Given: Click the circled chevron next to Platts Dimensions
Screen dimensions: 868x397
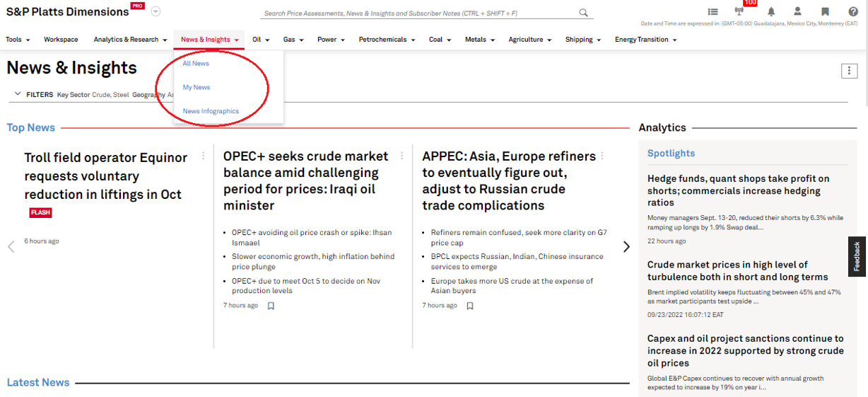Looking at the screenshot, I should (x=156, y=11).
